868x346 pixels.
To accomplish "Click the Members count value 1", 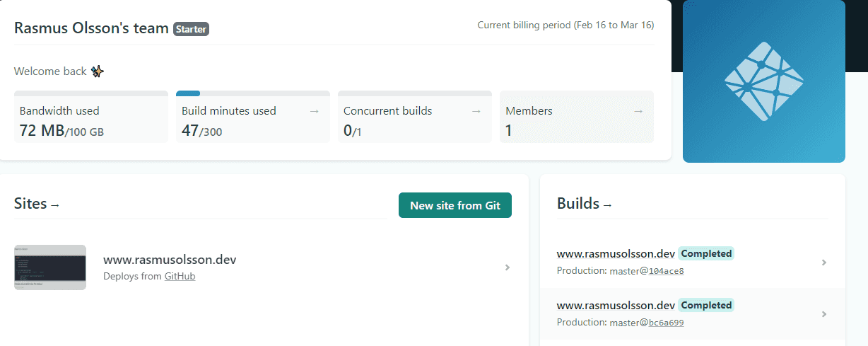I will [x=509, y=130].
